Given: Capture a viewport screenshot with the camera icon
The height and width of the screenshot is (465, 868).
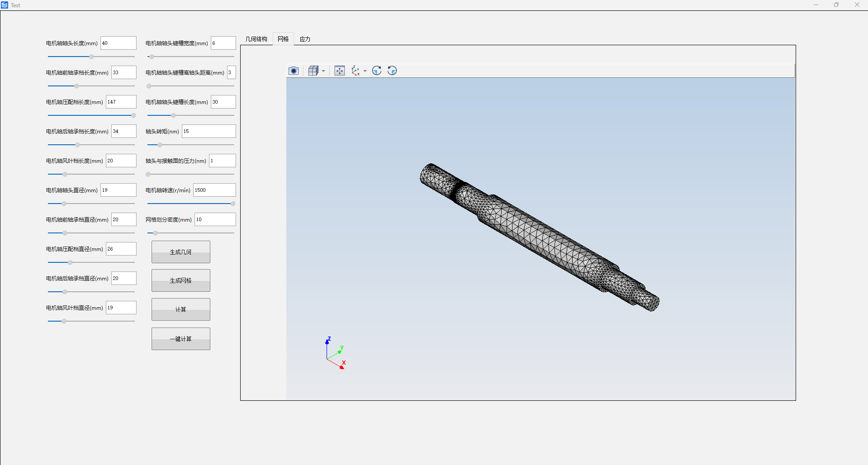Looking at the screenshot, I should [x=294, y=71].
